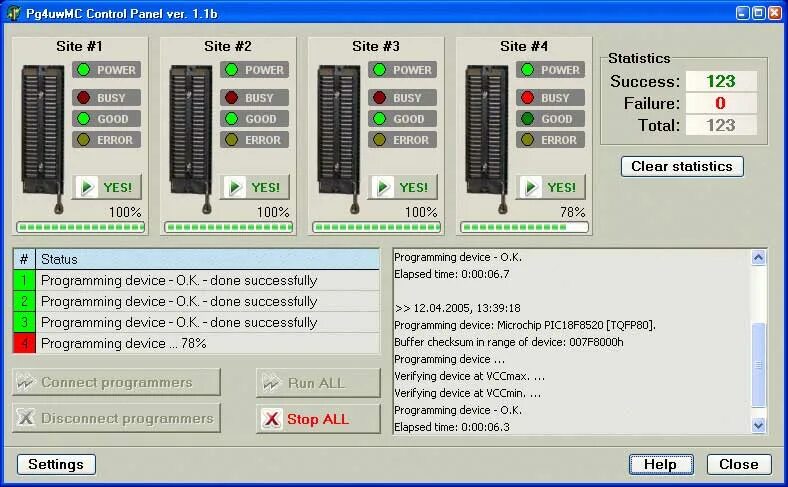Click the Run ALL button
This screenshot has width=788, height=487.
(318, 383)
